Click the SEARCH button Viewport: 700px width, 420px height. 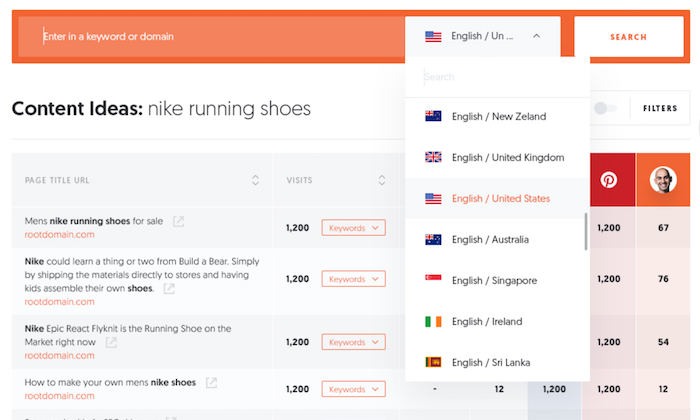[x=629, y=37]
